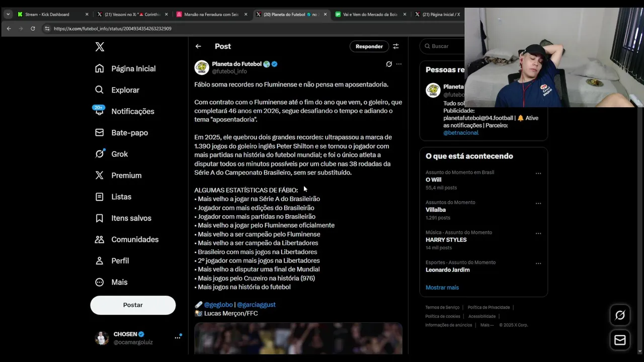Open more options for Leonardo Jardim trend

coord(538,263)
